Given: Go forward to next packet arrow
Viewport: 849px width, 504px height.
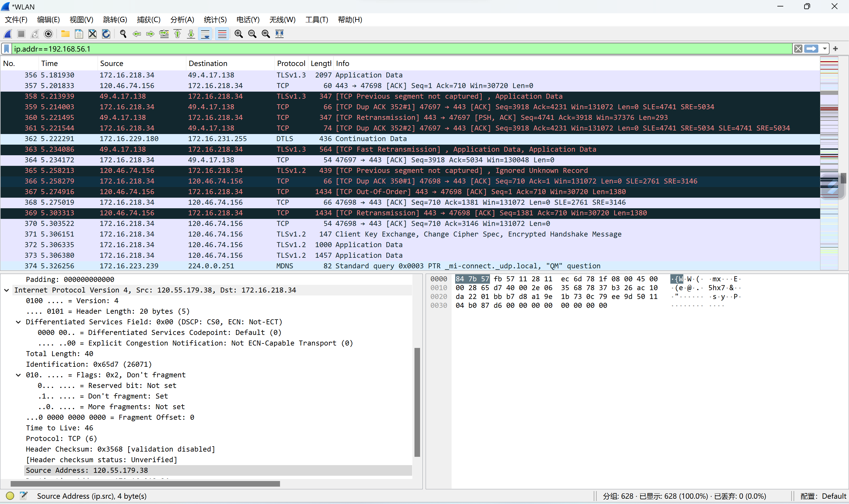Looking at the screenshot, I should [x=150, y=34].
